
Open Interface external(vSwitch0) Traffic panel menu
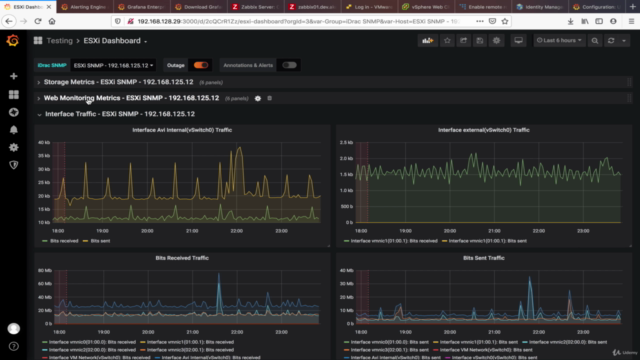point(484,130)
